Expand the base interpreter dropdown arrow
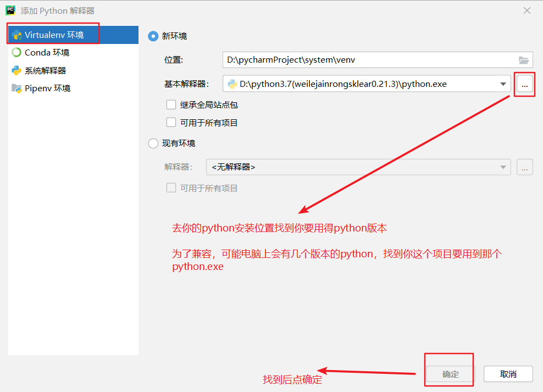This screenshot has height=392, width=543. tap(503, 84)
